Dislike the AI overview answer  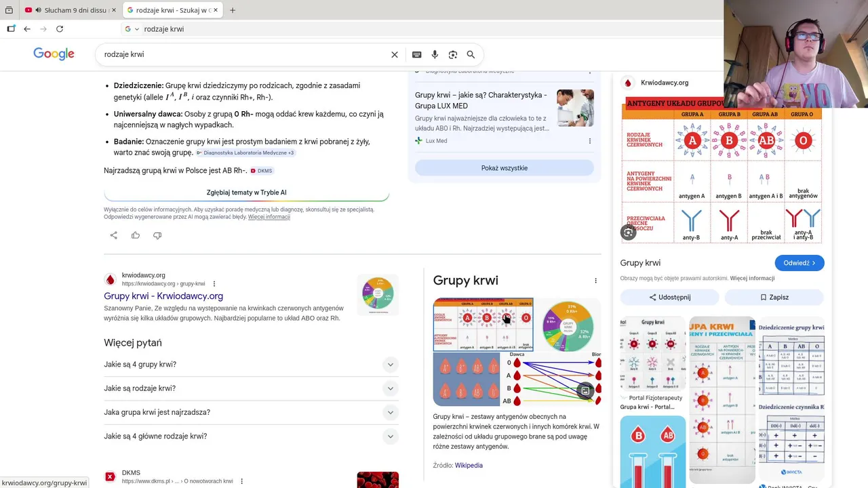click(x=157, y=235)
